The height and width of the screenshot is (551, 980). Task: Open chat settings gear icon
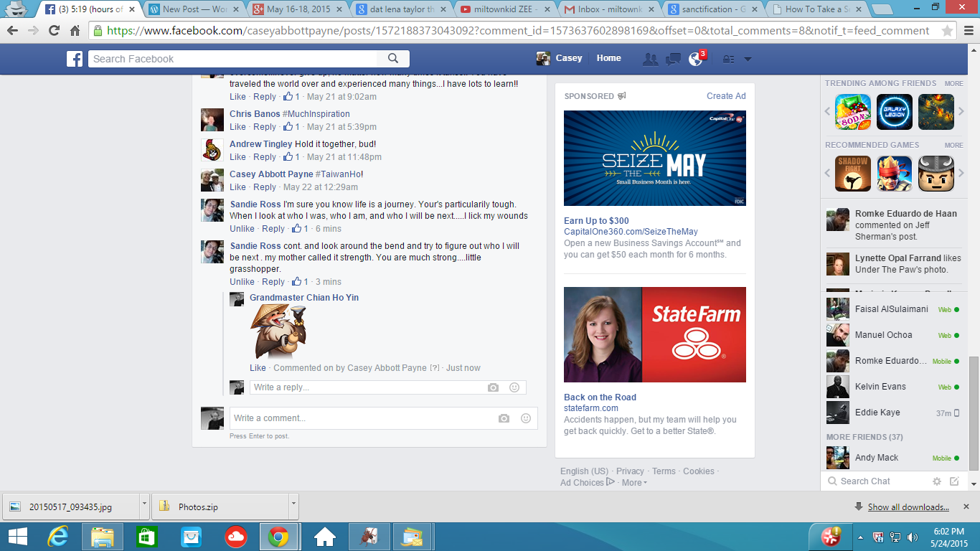[x=936, y=481]
